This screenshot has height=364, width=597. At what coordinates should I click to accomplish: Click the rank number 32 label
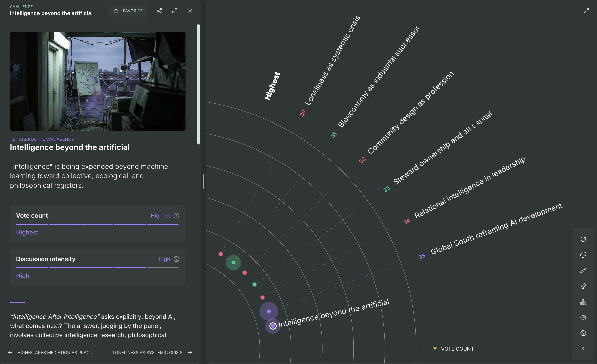coord(362,160)
